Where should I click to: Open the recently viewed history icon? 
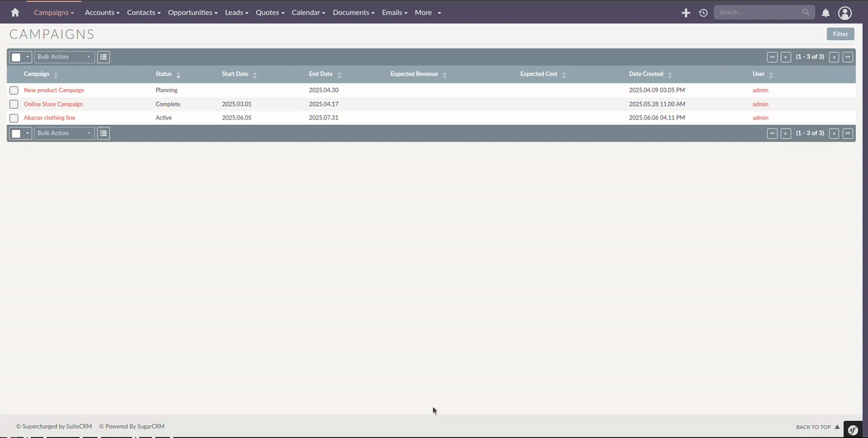click(703, 13)
